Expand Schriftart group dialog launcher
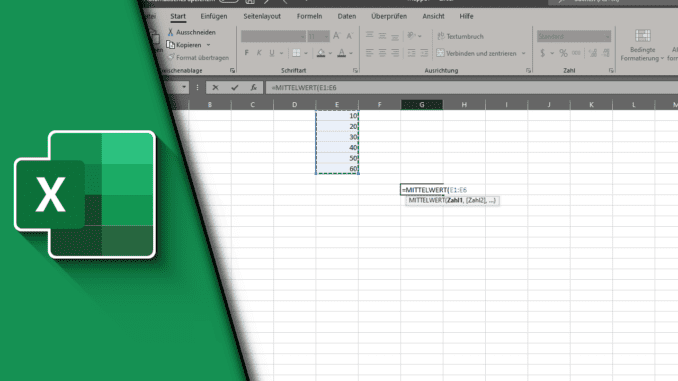This screenshot has height=381, width=678. tap(355, 70)
